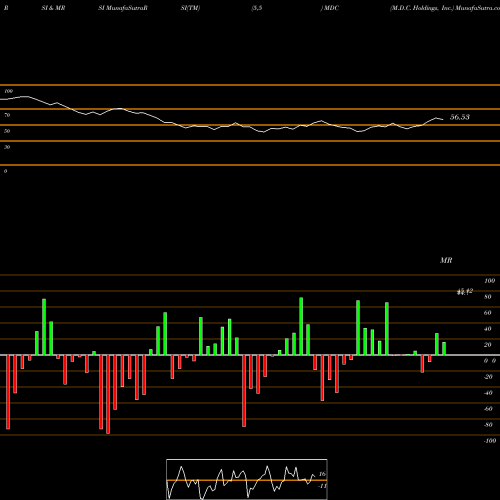Click the value 16 in mini chart

coord(322,474)
